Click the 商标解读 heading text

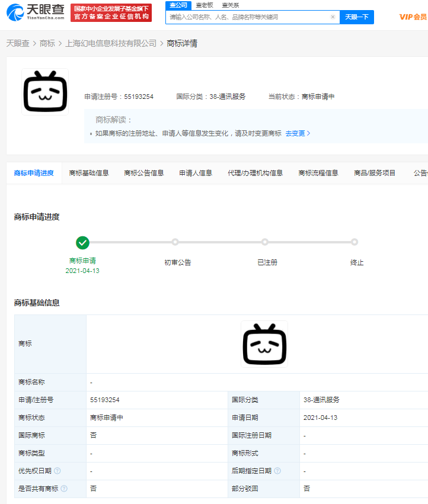[114, 120]
